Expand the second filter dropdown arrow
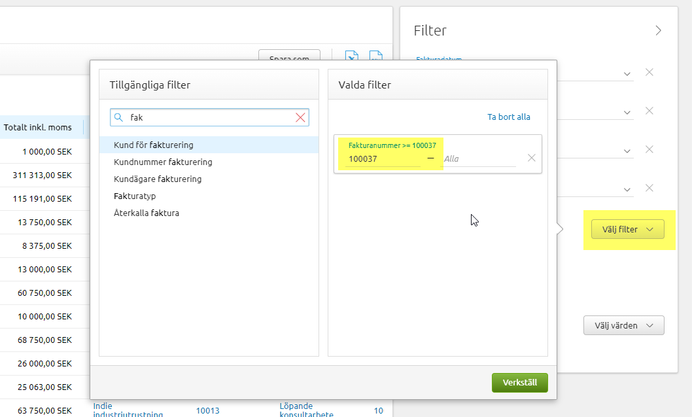 coord(627,111)
